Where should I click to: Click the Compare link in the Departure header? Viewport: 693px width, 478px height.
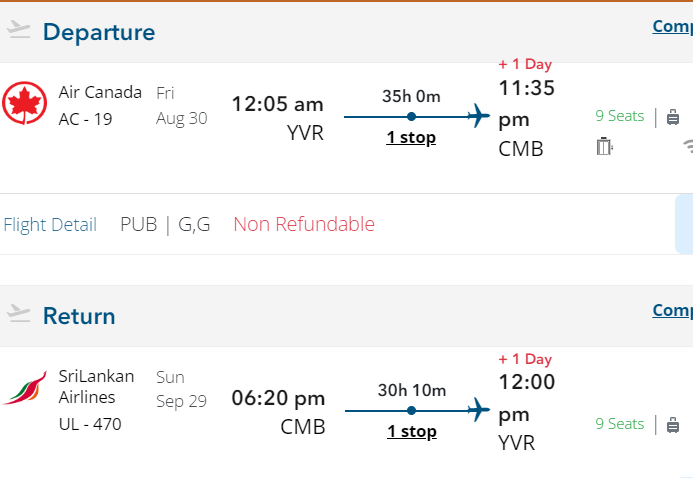tap(672, 27)
